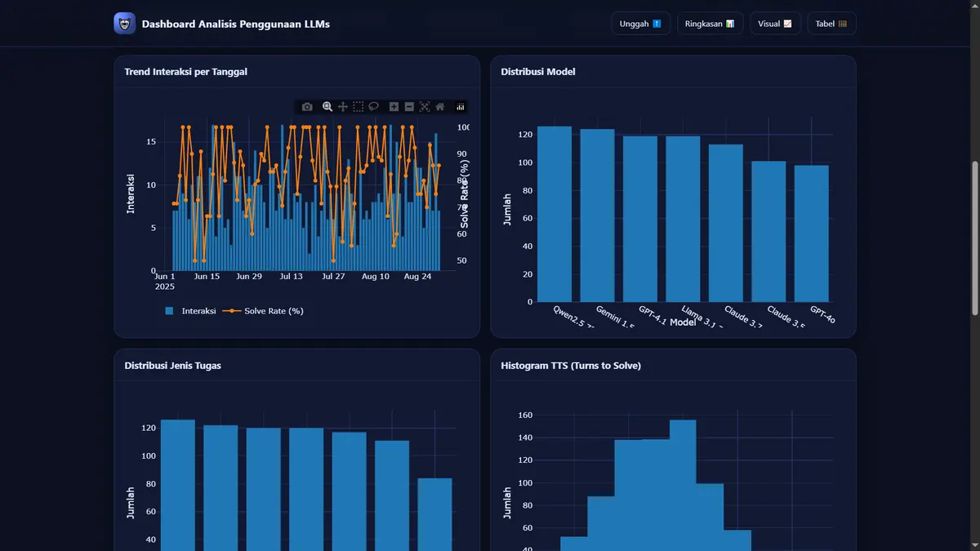Click the Trend Interaksi per Tanggal heading

pyautogui.click(x=186, y=72)
